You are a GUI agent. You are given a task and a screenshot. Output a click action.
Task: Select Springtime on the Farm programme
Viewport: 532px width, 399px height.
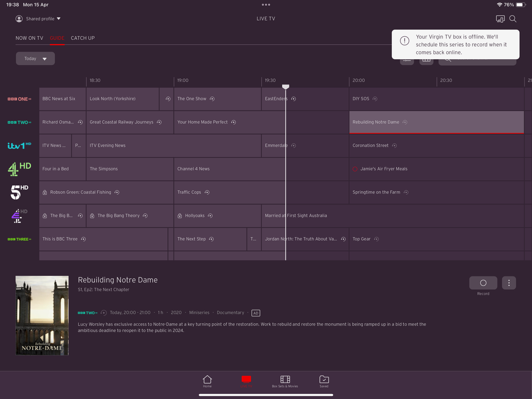437,192
